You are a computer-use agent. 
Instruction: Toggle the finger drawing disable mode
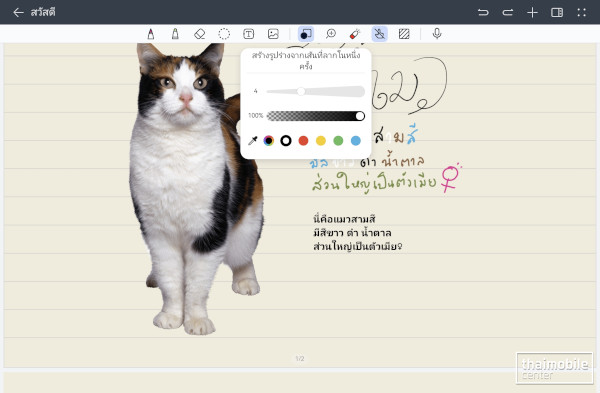pos(380,34)
